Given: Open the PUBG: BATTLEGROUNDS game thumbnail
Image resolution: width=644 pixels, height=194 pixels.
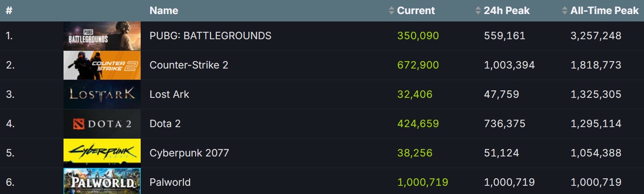Looking at the screenshot, I should 102,36.
